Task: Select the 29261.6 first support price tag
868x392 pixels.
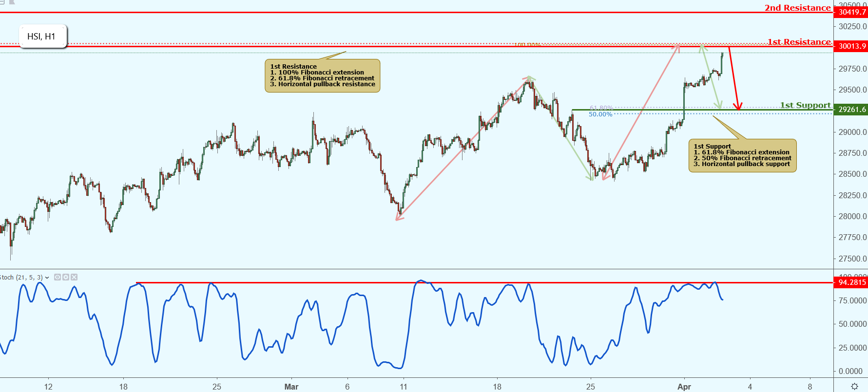Action: [x=851, y=110]
